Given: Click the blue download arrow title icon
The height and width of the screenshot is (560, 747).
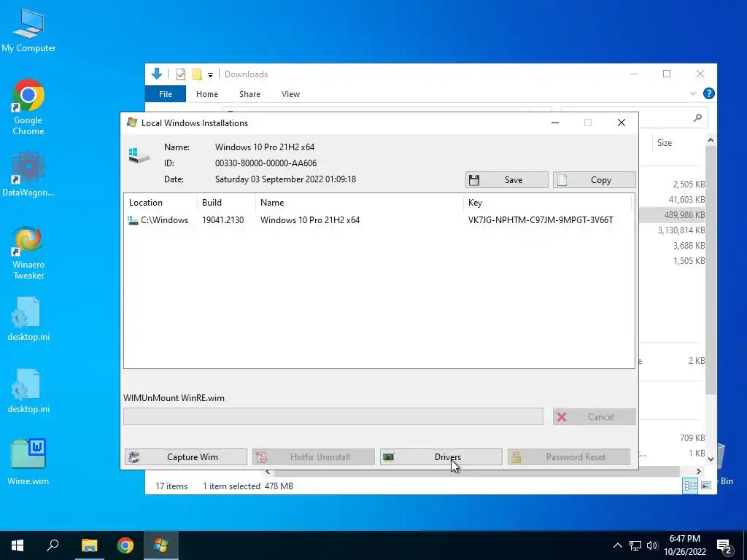Looking at the screenshot, I should [157, 74].
